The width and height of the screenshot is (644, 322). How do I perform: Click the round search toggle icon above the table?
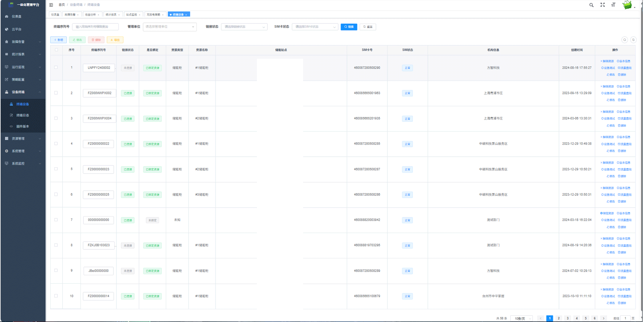point(624,40)
